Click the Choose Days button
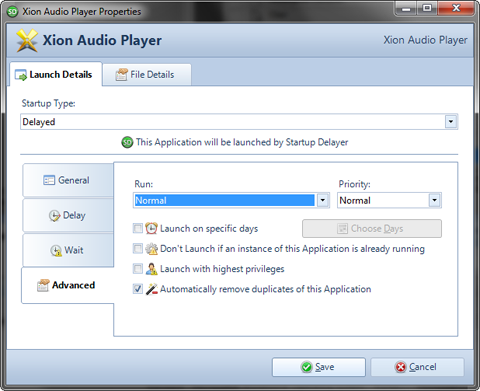The width and height of the screenshot is (480, 391). 372,229
